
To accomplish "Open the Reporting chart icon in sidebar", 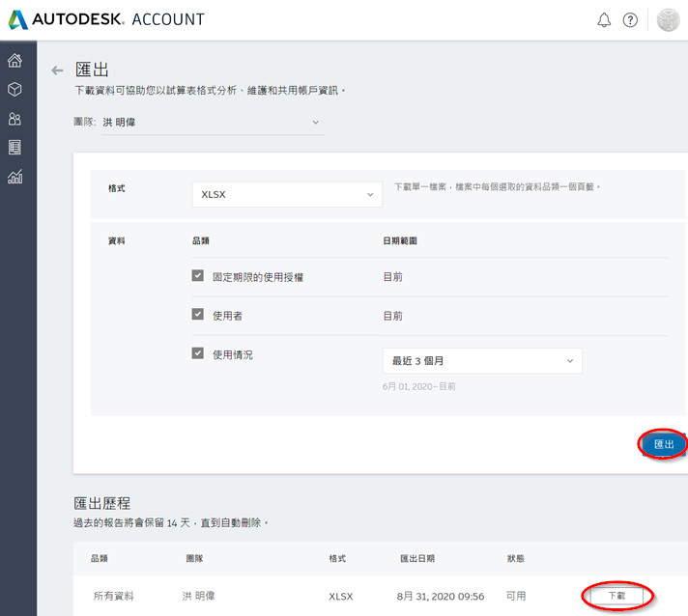I will tap(14, 177).
